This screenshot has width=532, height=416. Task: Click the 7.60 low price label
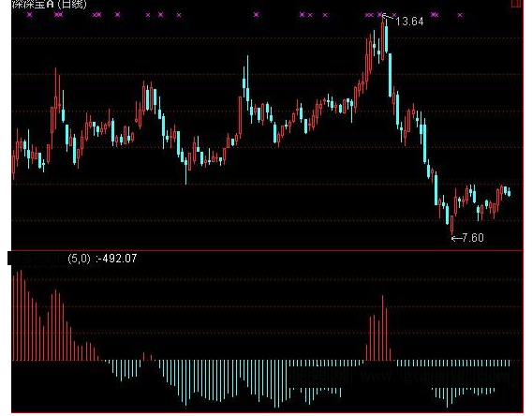pyautogui.click(x=473, y=238)
